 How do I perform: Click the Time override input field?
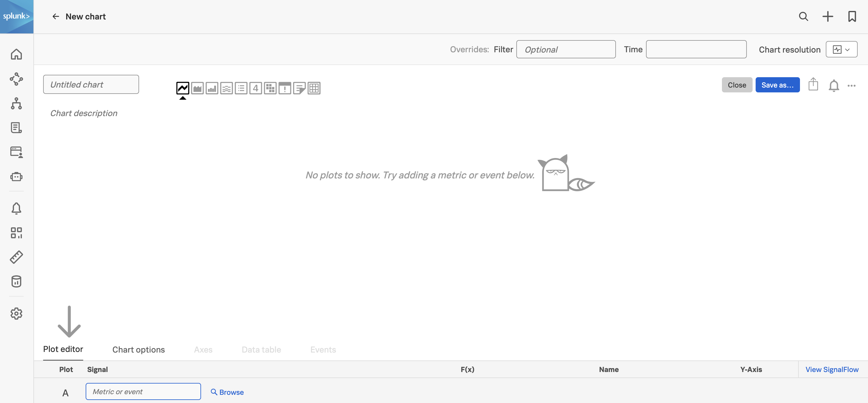[696, 49]
